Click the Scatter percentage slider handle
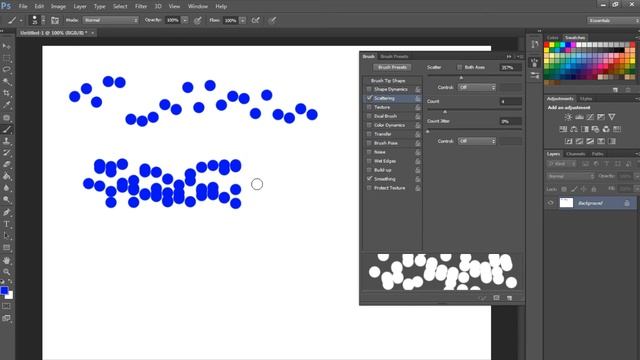 tap(461, 77)
